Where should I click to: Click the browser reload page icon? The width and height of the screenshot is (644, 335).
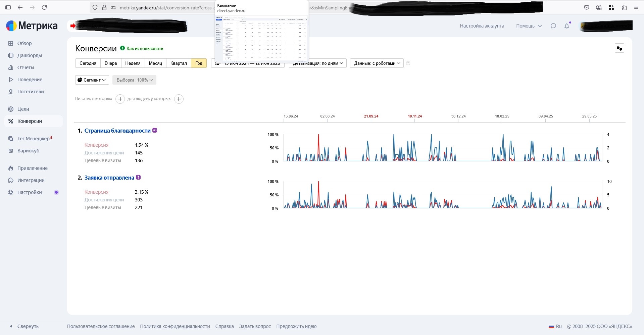tap(44, 7)
